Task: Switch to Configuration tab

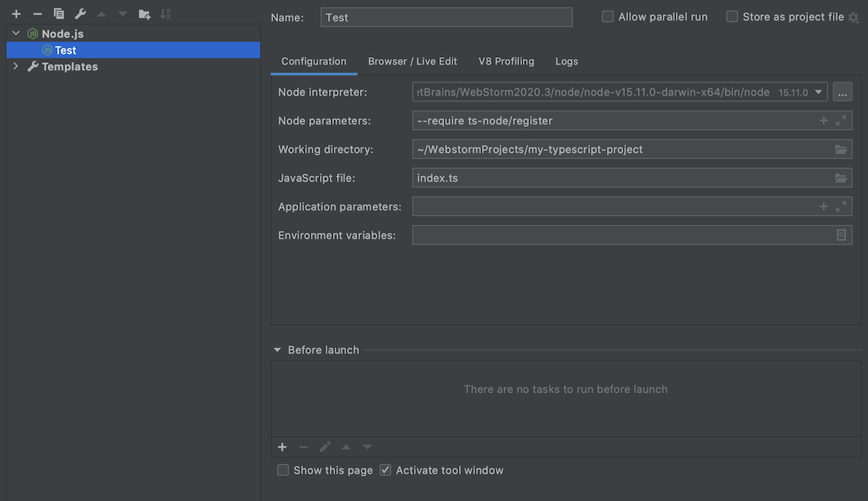Action: coord(314,61)
